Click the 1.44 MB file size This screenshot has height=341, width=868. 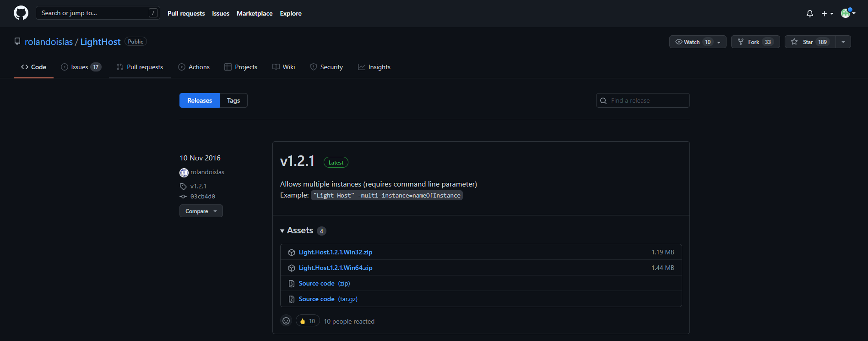point(663,268)
